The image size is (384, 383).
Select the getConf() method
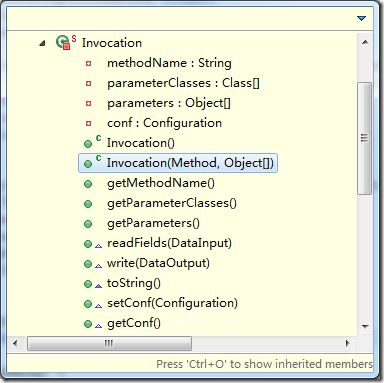134,323
